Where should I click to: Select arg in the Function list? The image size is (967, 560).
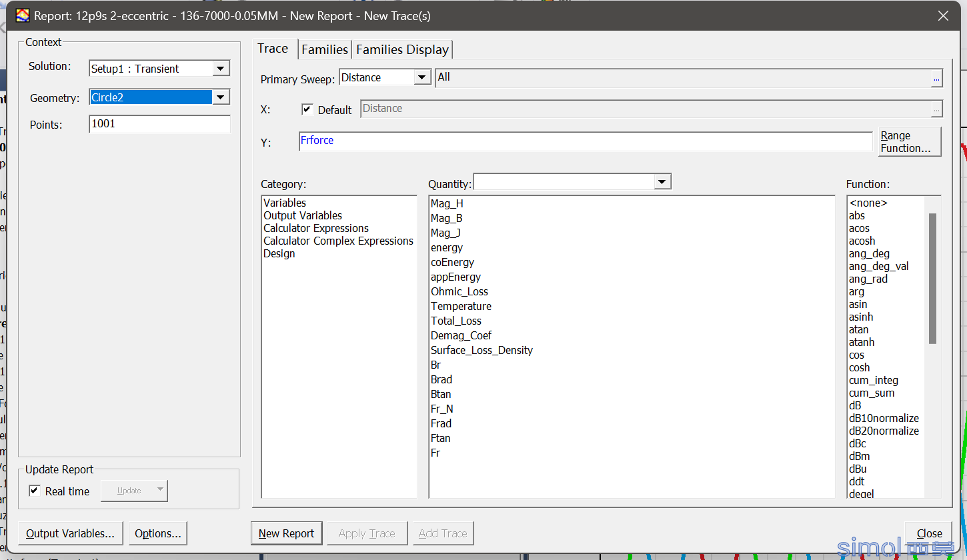856,291
